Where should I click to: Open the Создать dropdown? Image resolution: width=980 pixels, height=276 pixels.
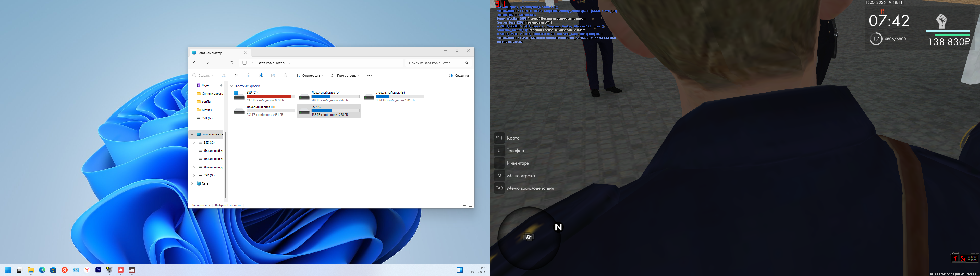[203, 75]
